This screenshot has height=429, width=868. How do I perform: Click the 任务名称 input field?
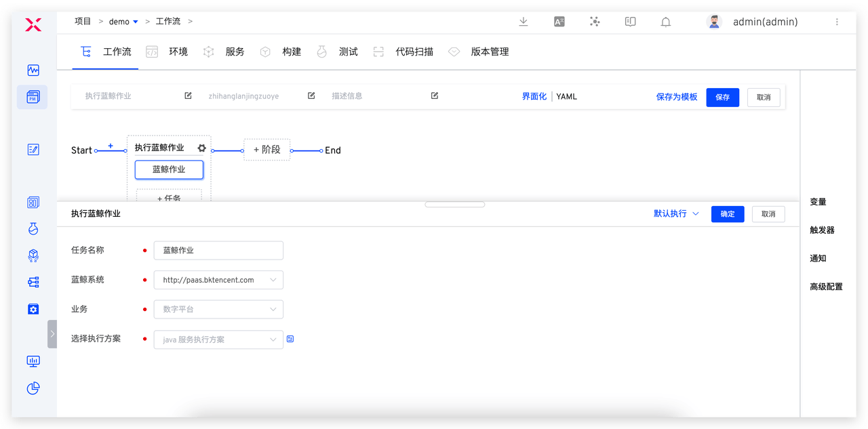click(x=218, y=250)
